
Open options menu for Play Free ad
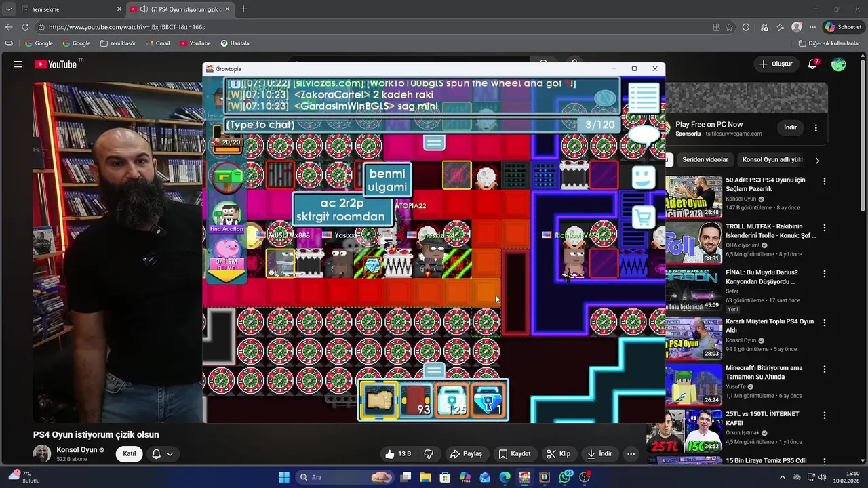click(816, 127)
